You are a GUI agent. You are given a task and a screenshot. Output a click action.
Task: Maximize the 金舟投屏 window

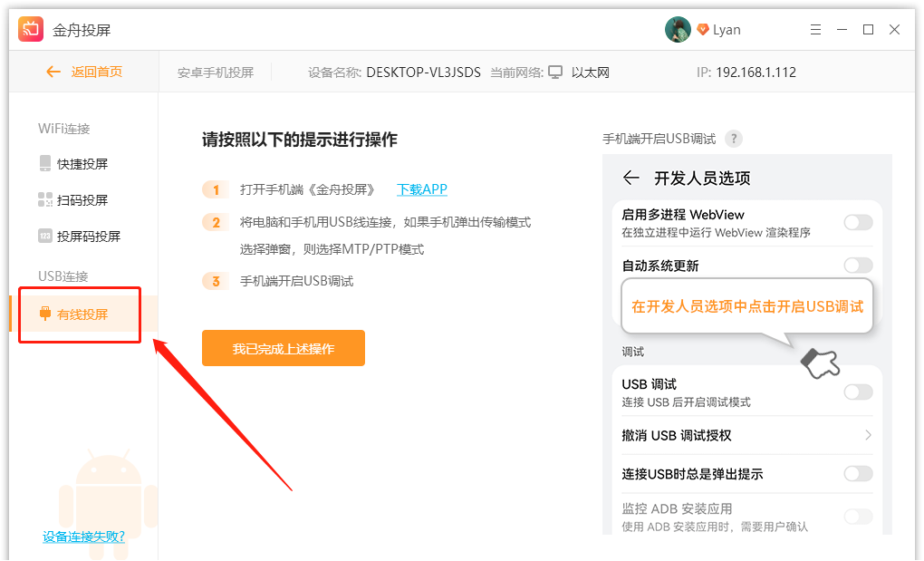coord(868,30)
